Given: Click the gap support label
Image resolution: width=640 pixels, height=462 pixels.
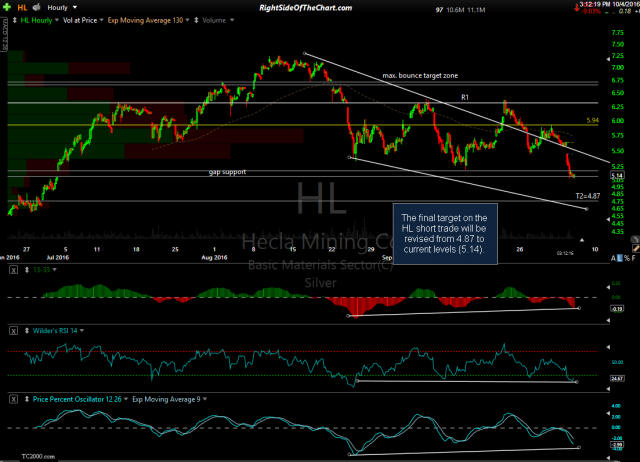Looking at the screenshot, I should tap(227, 172).
